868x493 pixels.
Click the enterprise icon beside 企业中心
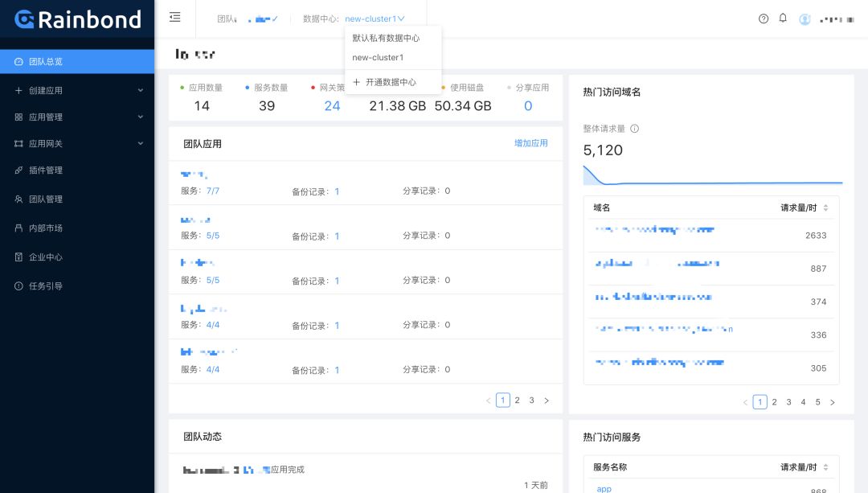click(x=18, y=257)
